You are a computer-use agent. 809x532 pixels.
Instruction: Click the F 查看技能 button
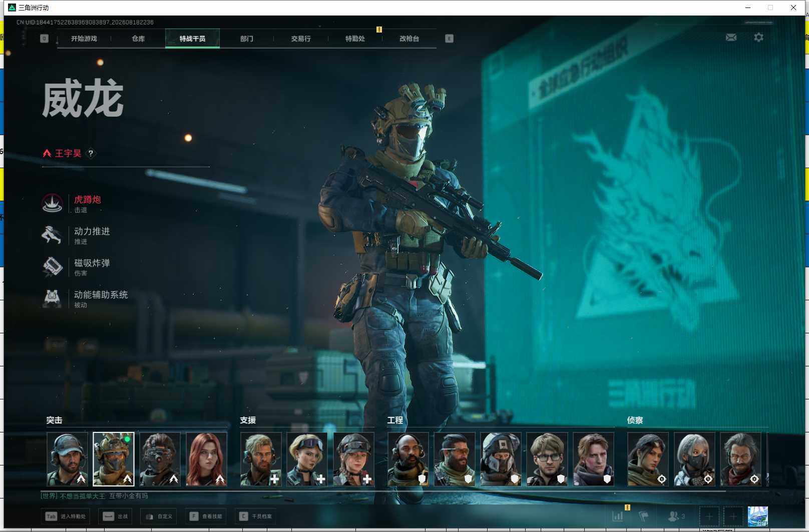(205, 516)
